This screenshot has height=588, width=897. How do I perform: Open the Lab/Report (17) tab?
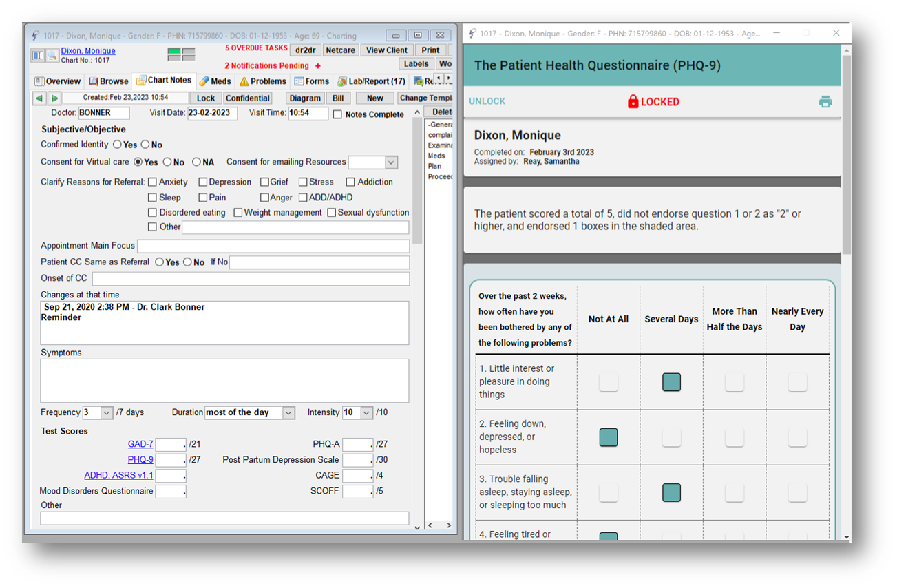click(371, 81)
